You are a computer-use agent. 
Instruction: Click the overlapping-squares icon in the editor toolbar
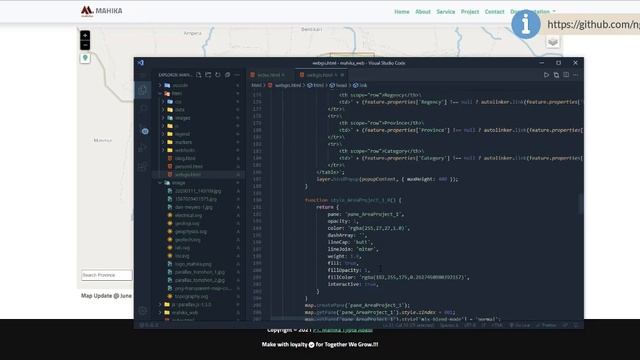click(556, 75)
